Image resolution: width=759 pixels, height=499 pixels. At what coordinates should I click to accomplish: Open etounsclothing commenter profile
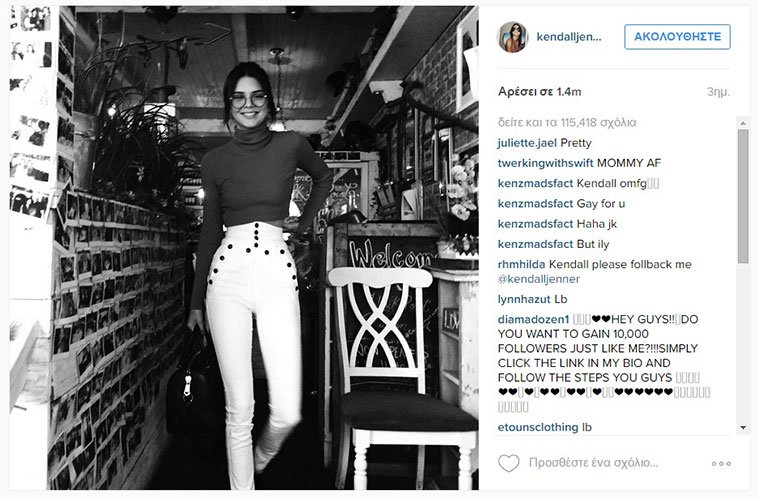tap(538, 427)
